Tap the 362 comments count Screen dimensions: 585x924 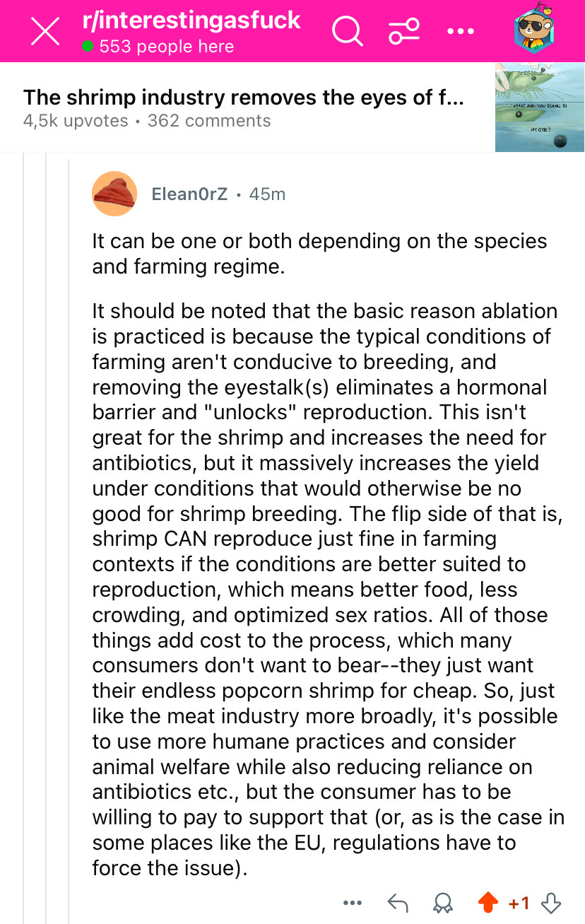pyautogui.click(x=209, y=121)
